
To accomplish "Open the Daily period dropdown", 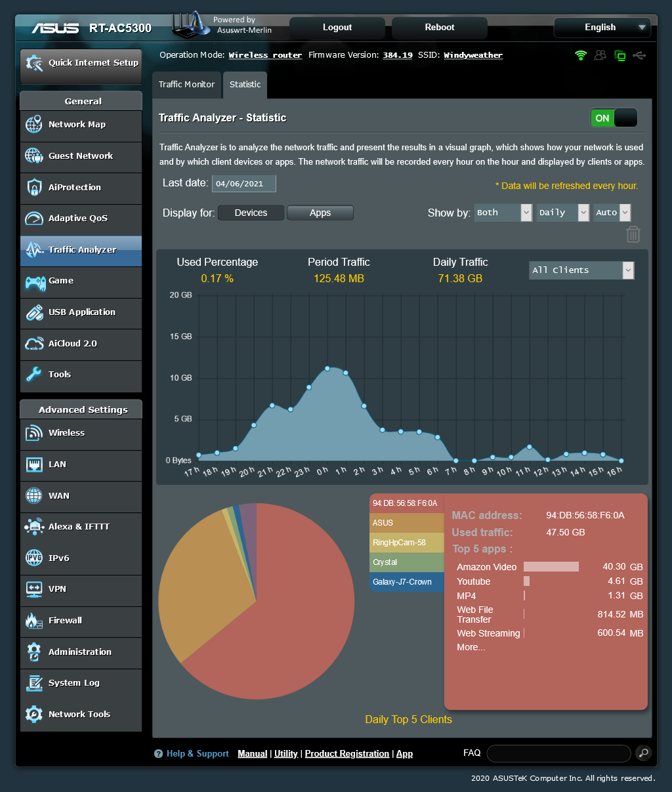I will coord(562,213).
